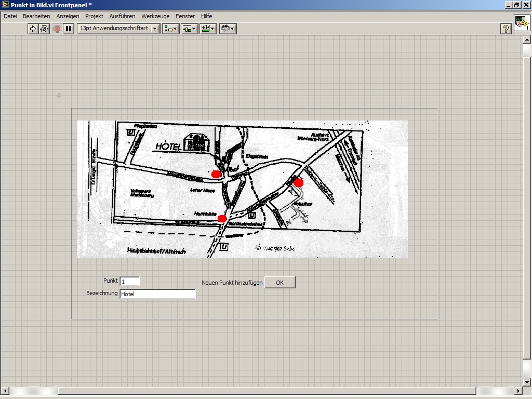Click the Punkt numeric input field
532x399 pixels.
tap(129, 281)
